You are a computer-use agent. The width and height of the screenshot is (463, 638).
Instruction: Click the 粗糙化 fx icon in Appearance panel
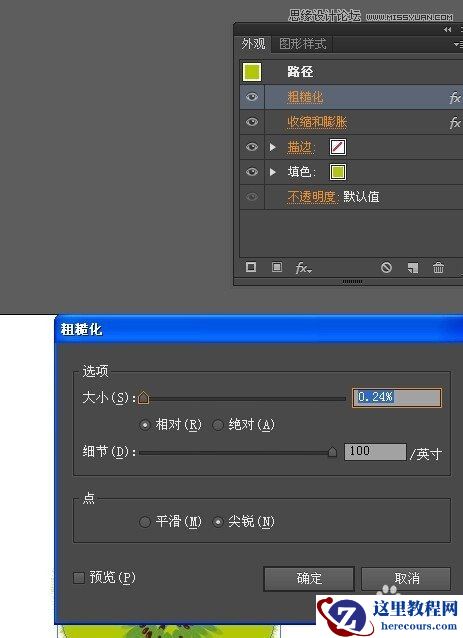tap(455, 98)
